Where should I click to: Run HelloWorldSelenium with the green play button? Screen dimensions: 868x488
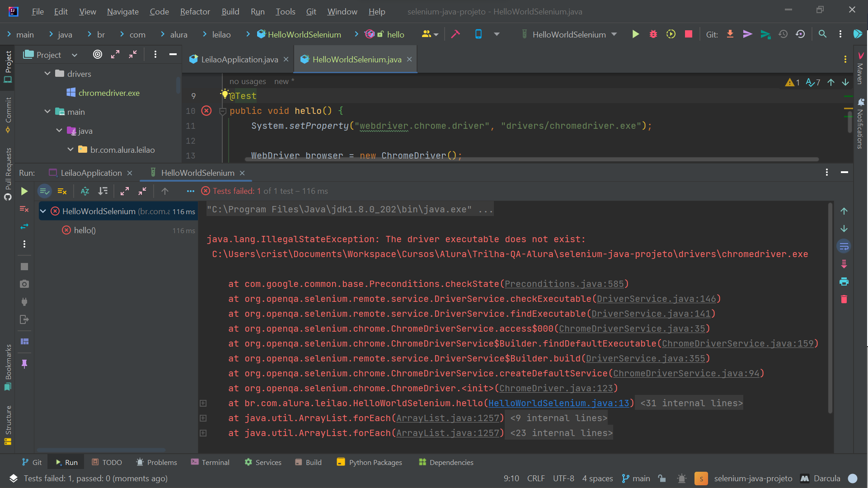(x=635, y=34)
